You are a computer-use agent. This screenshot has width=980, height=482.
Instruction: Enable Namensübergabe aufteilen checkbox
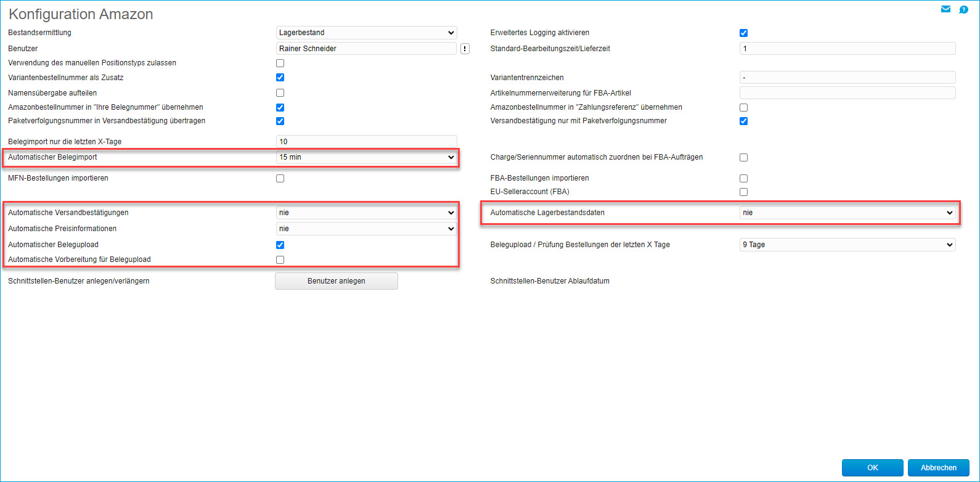tap(280, 93)
